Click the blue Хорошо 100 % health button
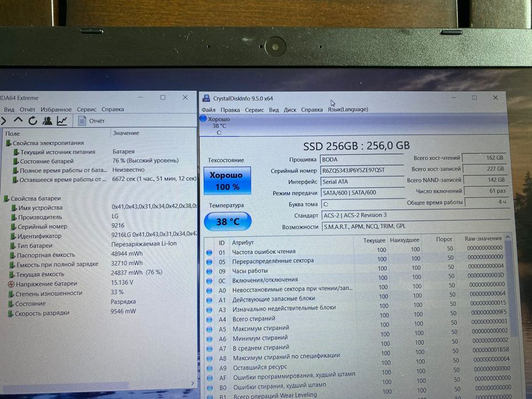 228,181
